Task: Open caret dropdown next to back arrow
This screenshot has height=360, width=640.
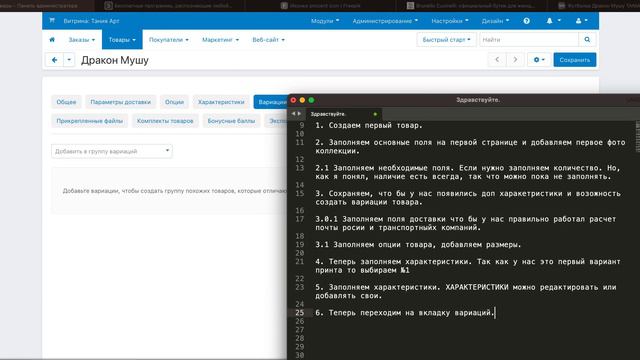Action: point(69,60)
